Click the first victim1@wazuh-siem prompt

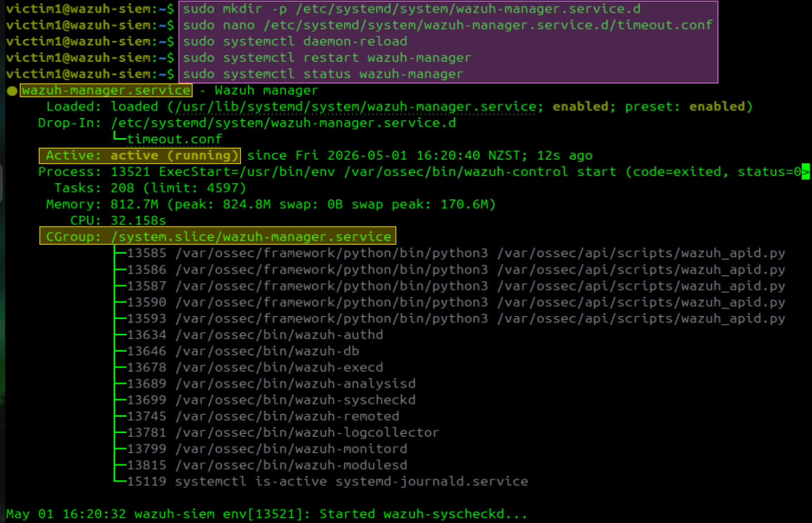(x=90, y=9)
